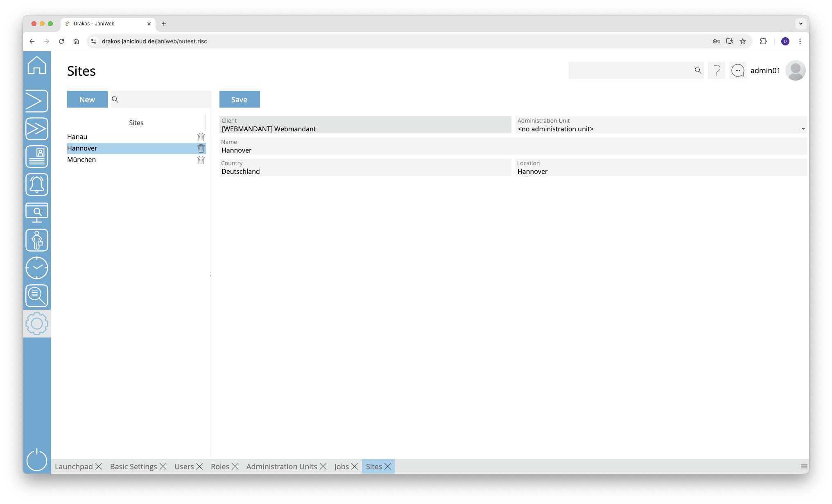832x504 pixels.
Task: Close the Jobs tab
Action: (x=355, y=467)
